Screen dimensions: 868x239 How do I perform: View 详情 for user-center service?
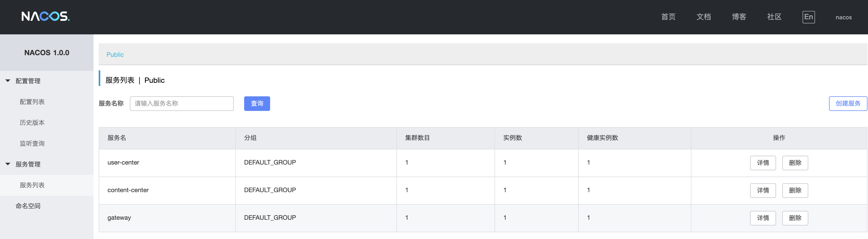coord(763,163)
